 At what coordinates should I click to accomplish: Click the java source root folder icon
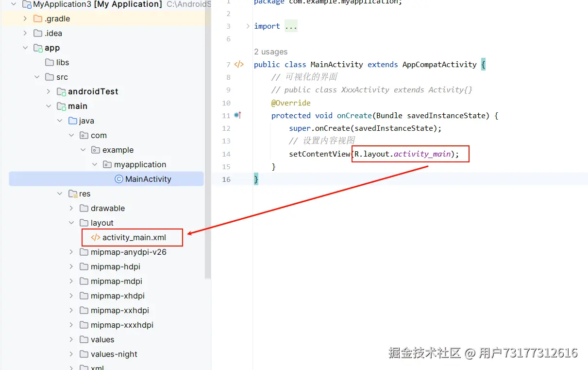pyautogui.click(x=73, y=121)
